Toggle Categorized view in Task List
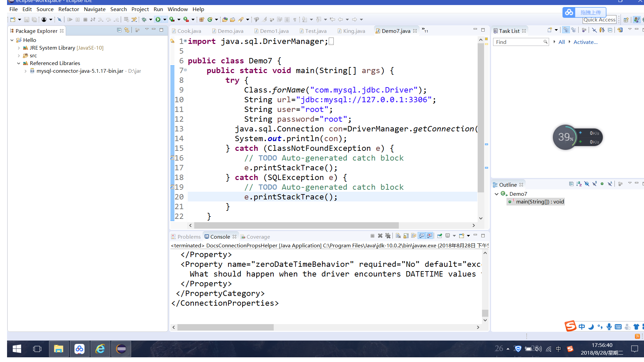644x362 pixels. point(566,30)
